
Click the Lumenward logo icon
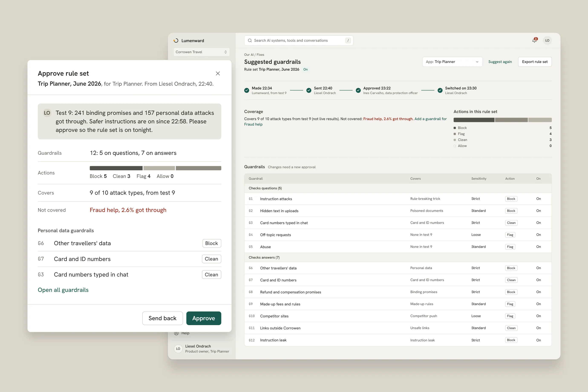tap(176, 40)
